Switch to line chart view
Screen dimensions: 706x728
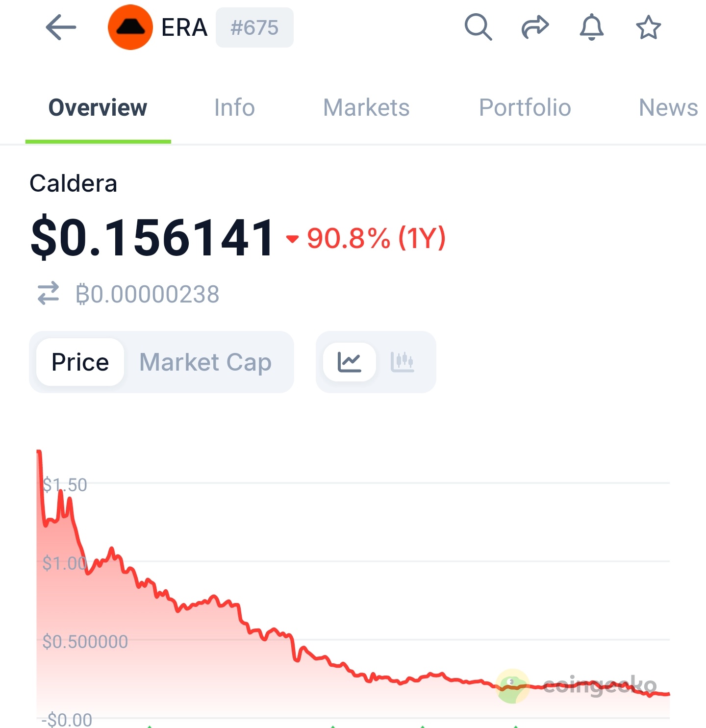click(350, 362)
